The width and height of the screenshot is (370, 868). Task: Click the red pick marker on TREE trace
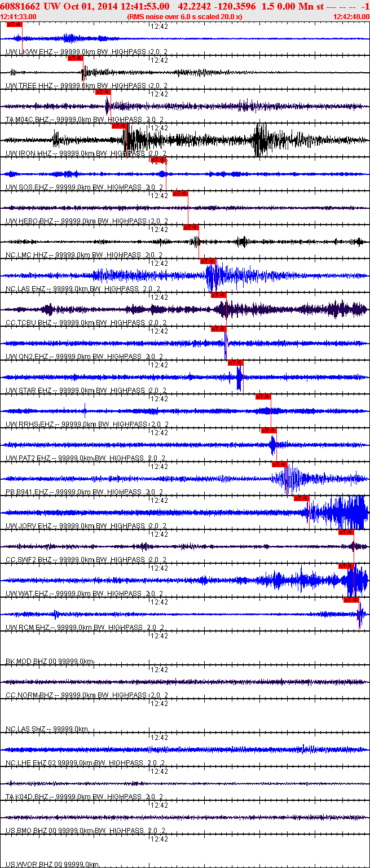coord(75,58)
